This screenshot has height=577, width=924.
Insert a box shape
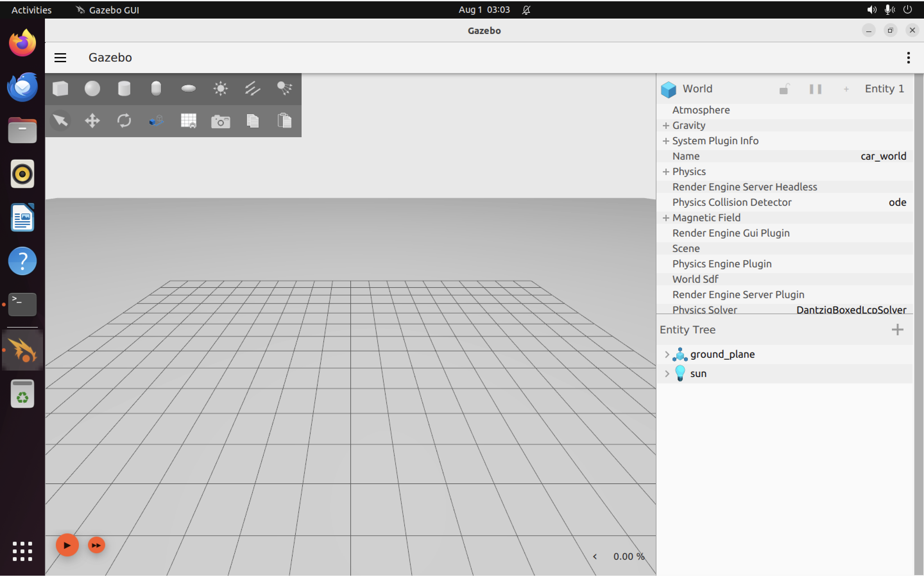(60, 88)
